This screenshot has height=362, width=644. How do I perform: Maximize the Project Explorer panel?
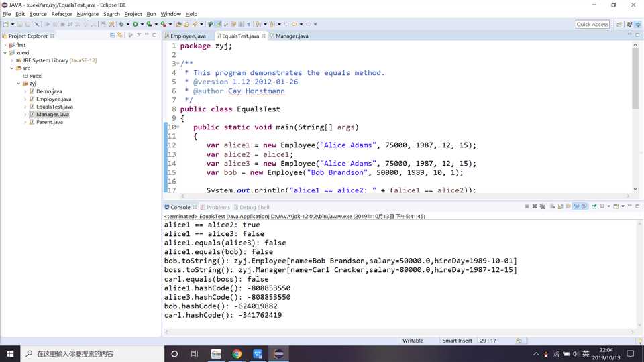coord(154,35)
